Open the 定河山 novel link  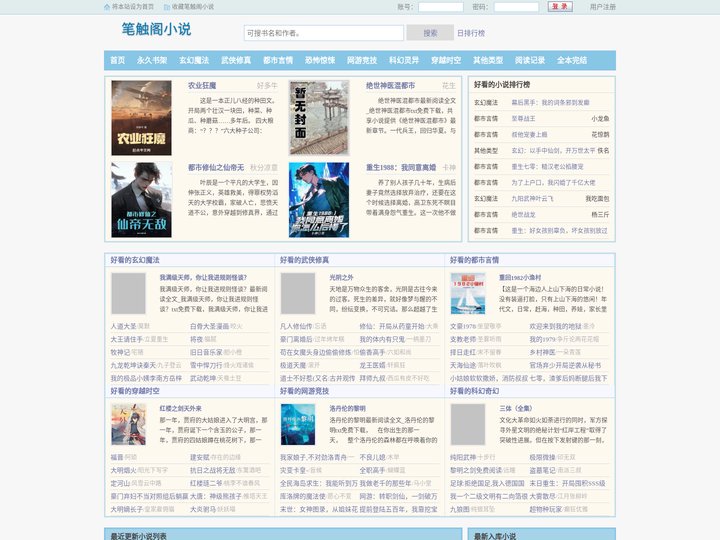(x=120, y=483)
